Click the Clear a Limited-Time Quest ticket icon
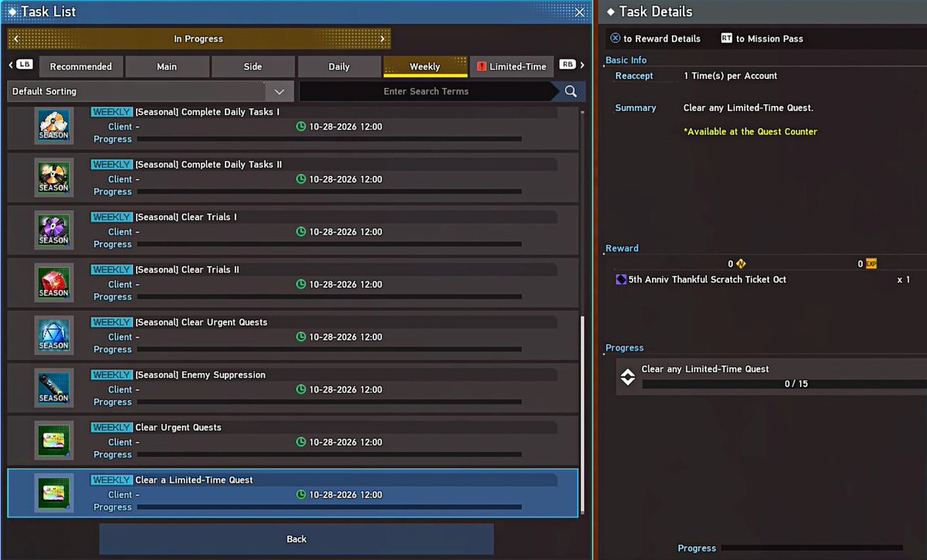The image size is (927, 560). 54,493
